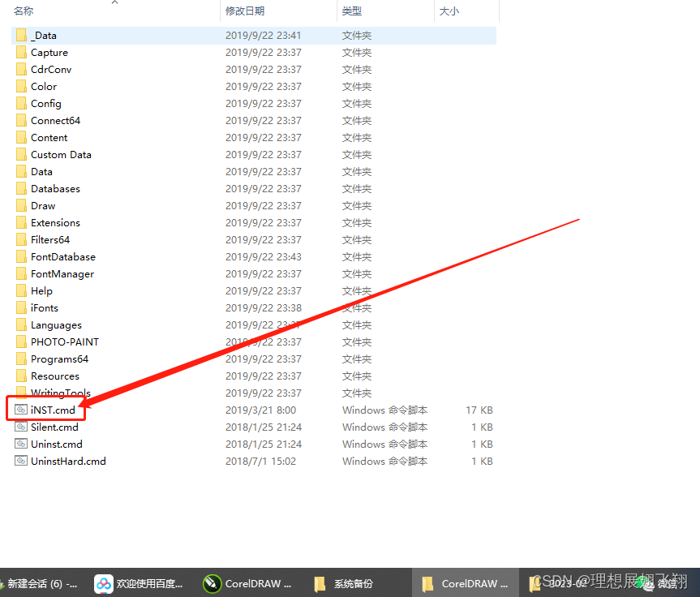Sort files by the 名称 column header
The image size is (700, 597).
(x=24, y=11)
